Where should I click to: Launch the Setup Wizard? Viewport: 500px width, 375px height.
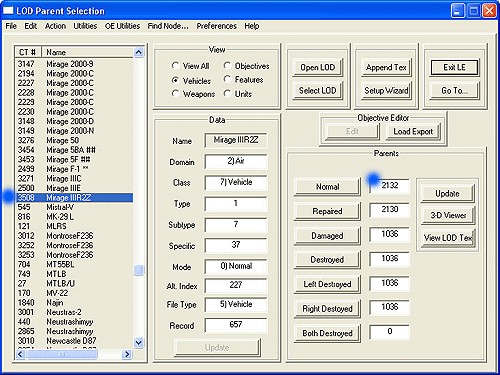pos(386,90)
